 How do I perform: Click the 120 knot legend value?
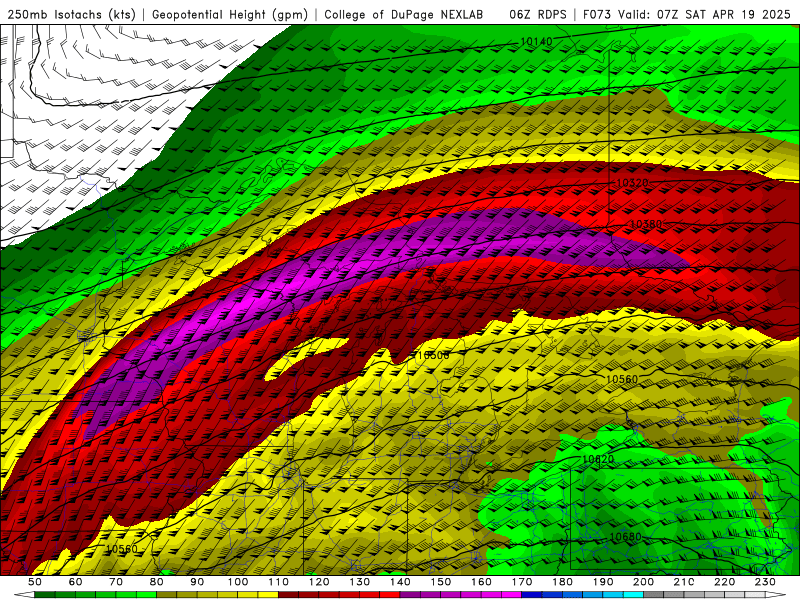click(x=318, y=582)
